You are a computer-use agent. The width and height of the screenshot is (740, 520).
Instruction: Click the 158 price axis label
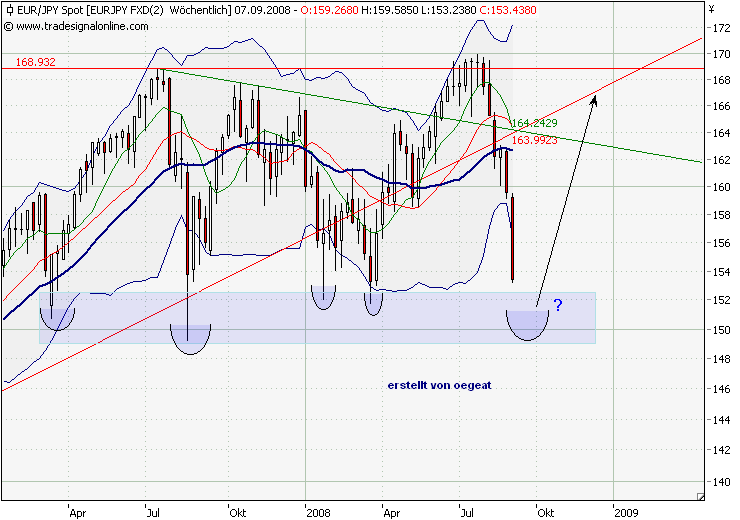(721, 215)
